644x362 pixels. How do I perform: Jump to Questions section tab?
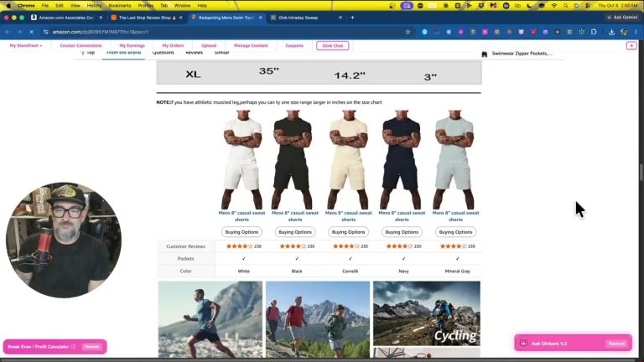pyautogui.click(x=163, y=53)
